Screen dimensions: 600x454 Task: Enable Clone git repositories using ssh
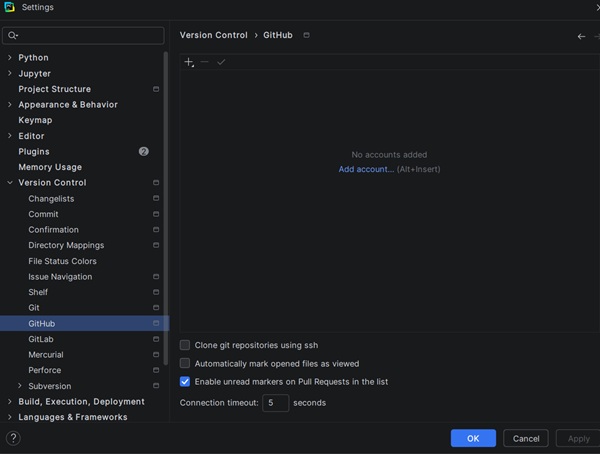click(x=185, y=345)
